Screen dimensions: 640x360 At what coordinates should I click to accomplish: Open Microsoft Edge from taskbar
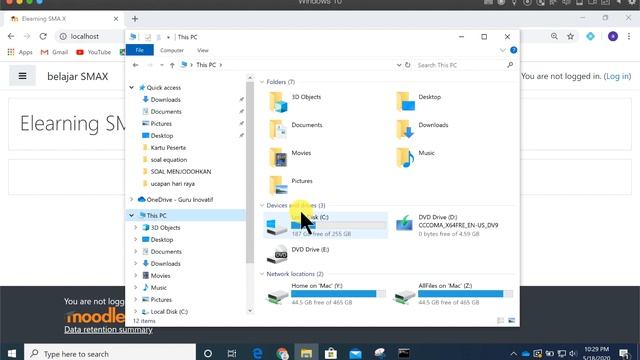tap(257, 353)
